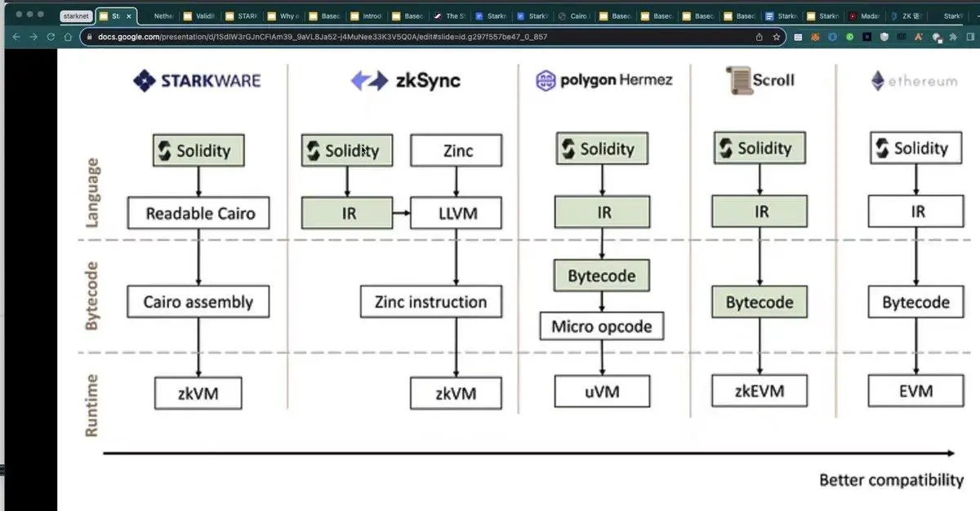The width and height of the screenshot is (980, 511).
Task: Select the Cairo assembly box
Action: (x=198, y=302)
